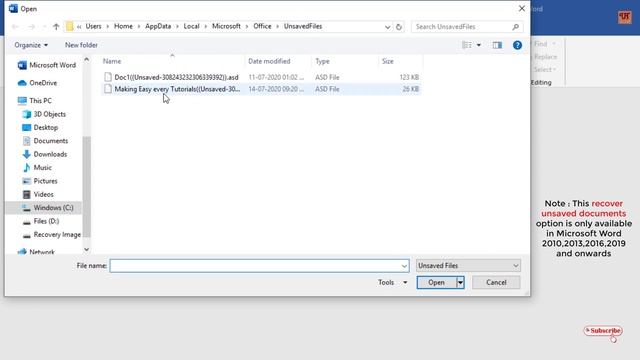Open the Tools dropdown menu

tap(393, 282)
